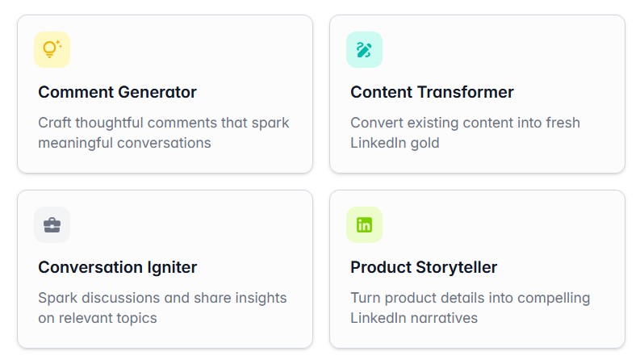Click the gray briefcase Conversation Igniter icon
Screen dimensions: 640x364
click(x=52, y=224)
